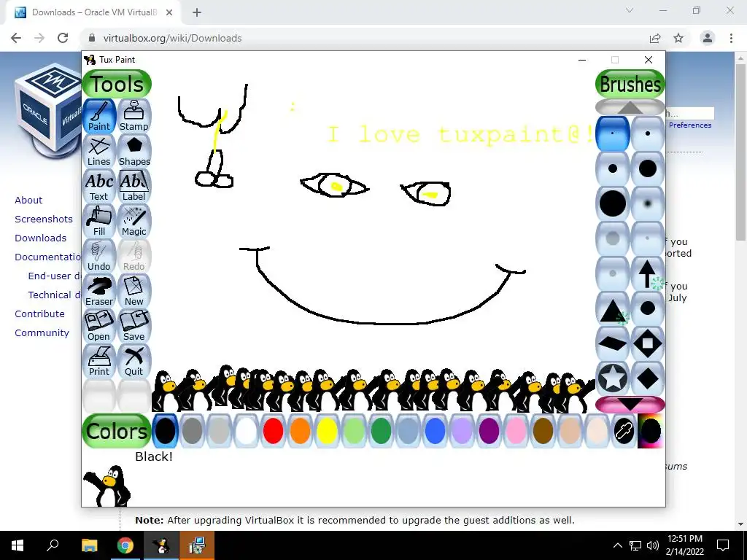Select the Stamp tool
The image size is (747, 560).
pos(134,116)
